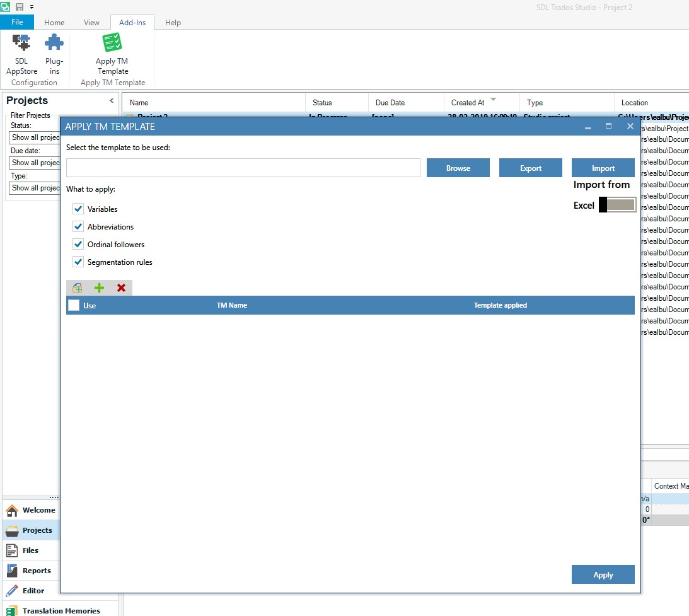Click the green plus add TM icon
This screenshot has height=616, width=689.
pyautogui.click(x=100, y=288)
